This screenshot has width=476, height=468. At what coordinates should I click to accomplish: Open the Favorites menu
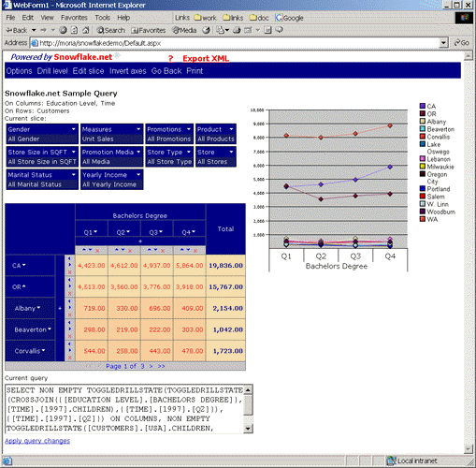74,18
